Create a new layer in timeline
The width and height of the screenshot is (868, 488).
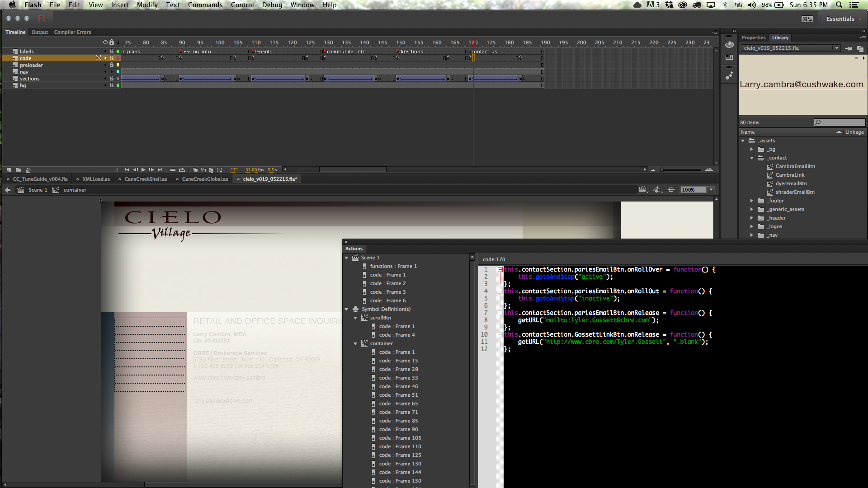(x=9, y=170)
